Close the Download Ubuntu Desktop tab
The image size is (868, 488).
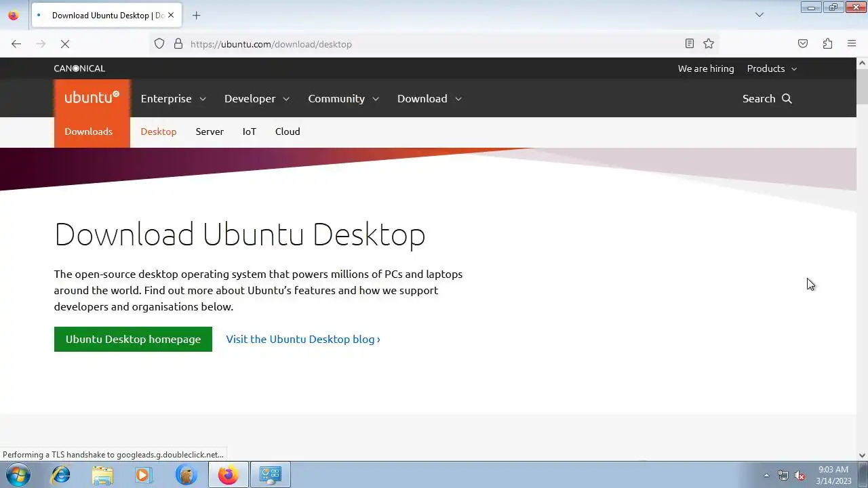pos(171,15)
